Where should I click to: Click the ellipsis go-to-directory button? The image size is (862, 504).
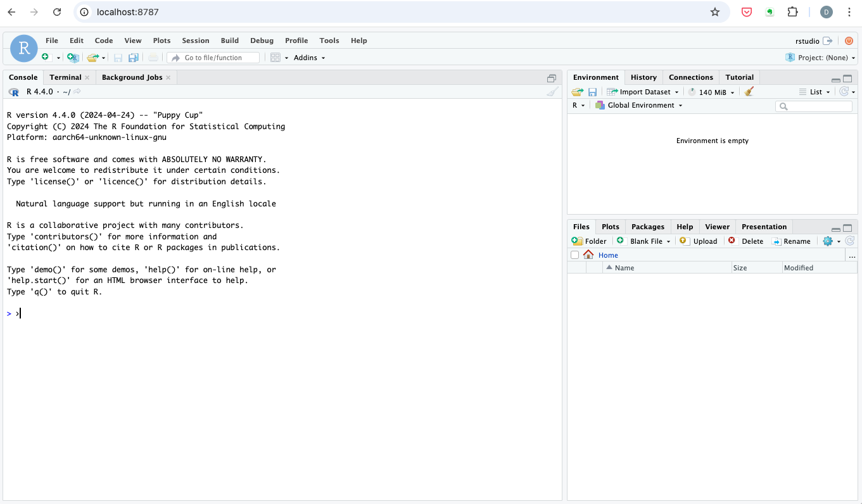coord(852,255)
